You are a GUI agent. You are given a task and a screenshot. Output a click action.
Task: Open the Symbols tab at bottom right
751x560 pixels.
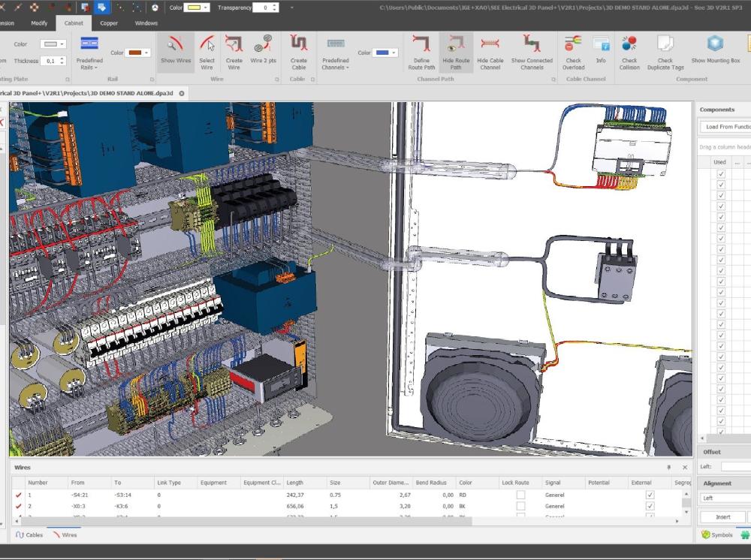[x=717, y=534]
